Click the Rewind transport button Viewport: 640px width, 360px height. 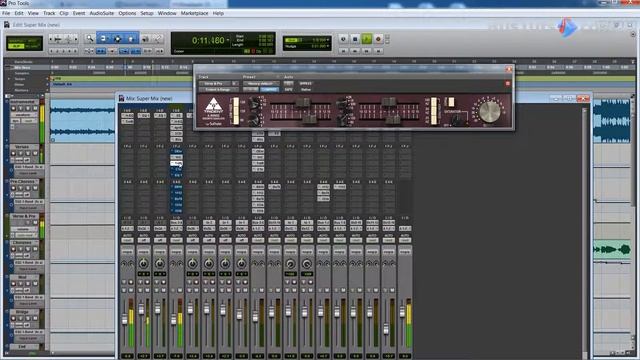355,51
